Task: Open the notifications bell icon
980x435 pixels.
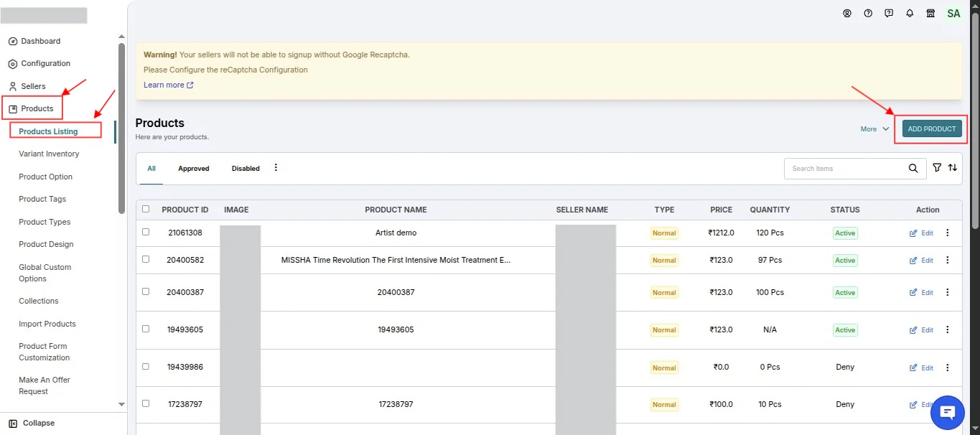Action: pyautogui.click(x=910, y=13)
